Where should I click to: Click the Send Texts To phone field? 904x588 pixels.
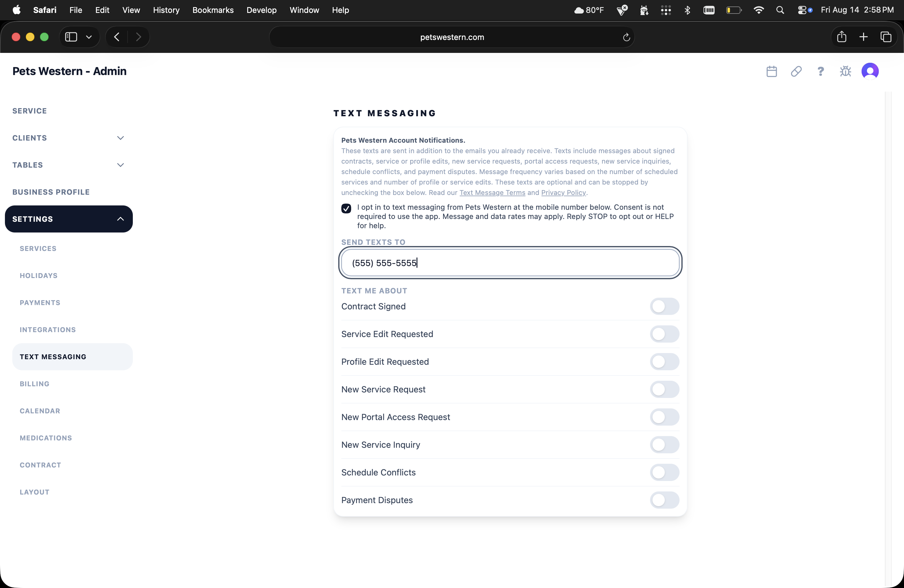[510, 263]
